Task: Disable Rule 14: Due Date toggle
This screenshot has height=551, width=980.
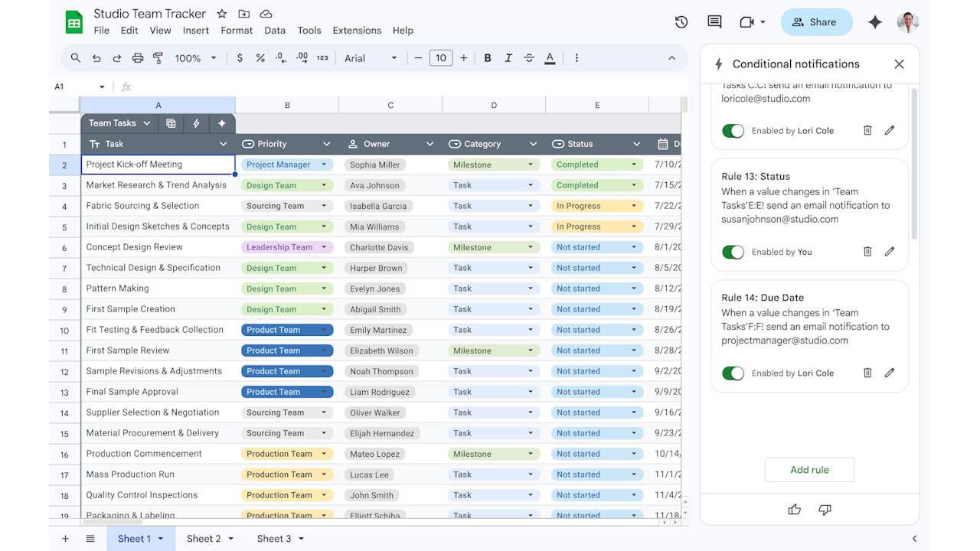Action: 733,373
